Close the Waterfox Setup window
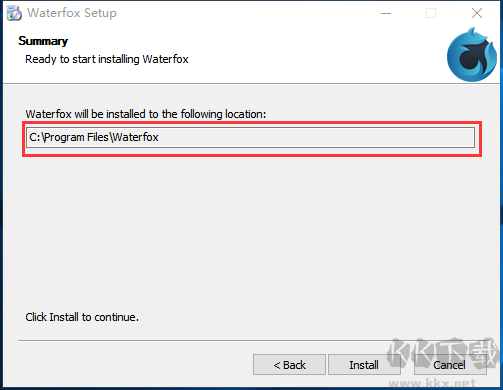Viewport: 503px width, 390px height. pyautogui.click(x=477, y=13)
